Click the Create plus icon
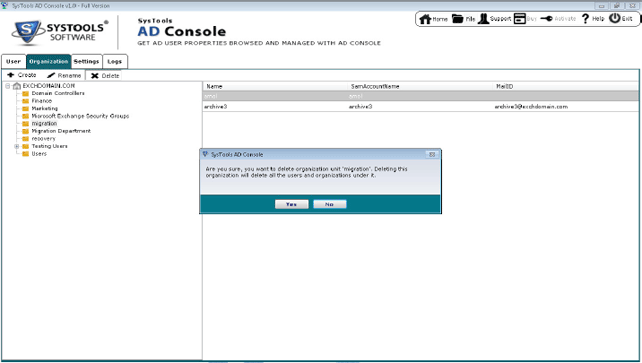This screenshot has height=363, width=642. coord(11,75)
